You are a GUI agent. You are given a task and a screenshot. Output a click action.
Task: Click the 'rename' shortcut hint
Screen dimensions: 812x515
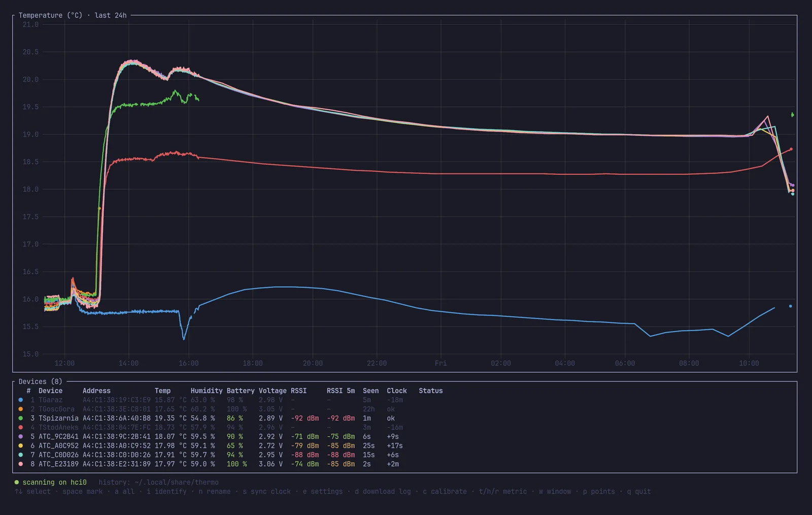(215, 491)
